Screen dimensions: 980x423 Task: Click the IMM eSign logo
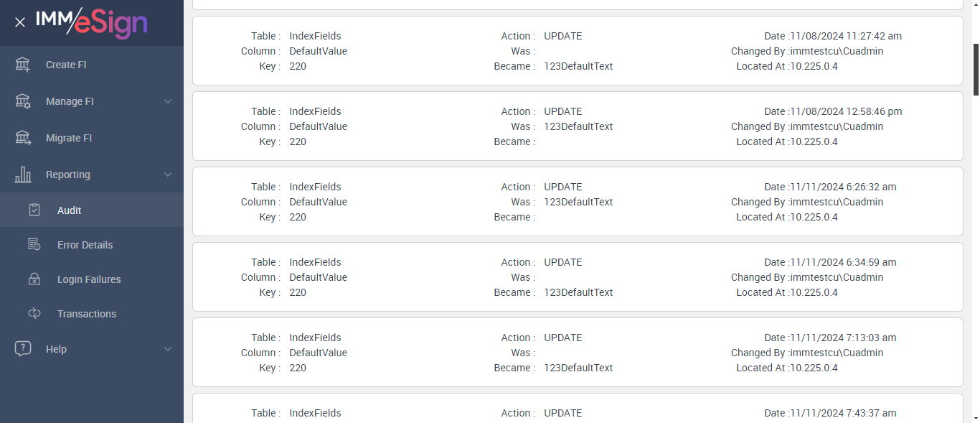point(92,23)
